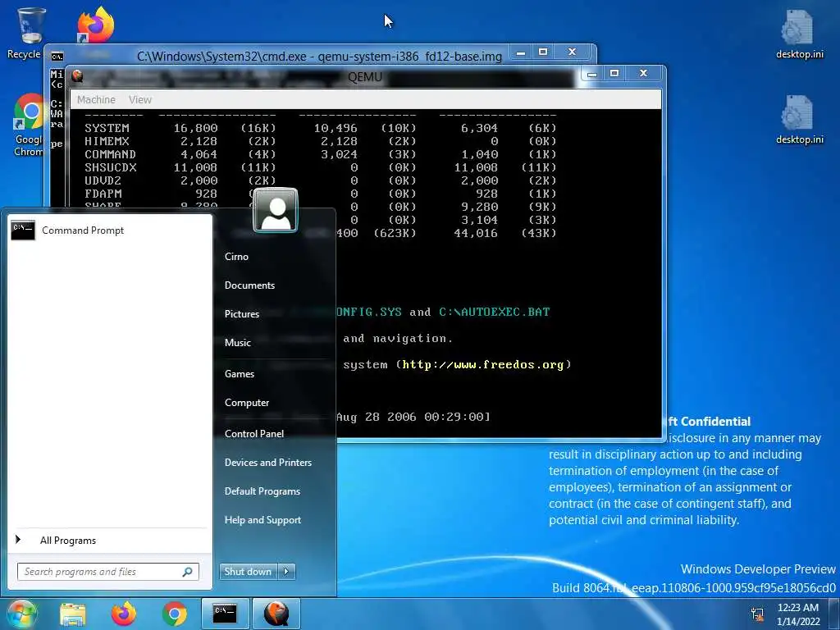Viewport: 840px width, 630px height.
Task: Click the magnifier icon in Start search box
Action: point(188,572)
